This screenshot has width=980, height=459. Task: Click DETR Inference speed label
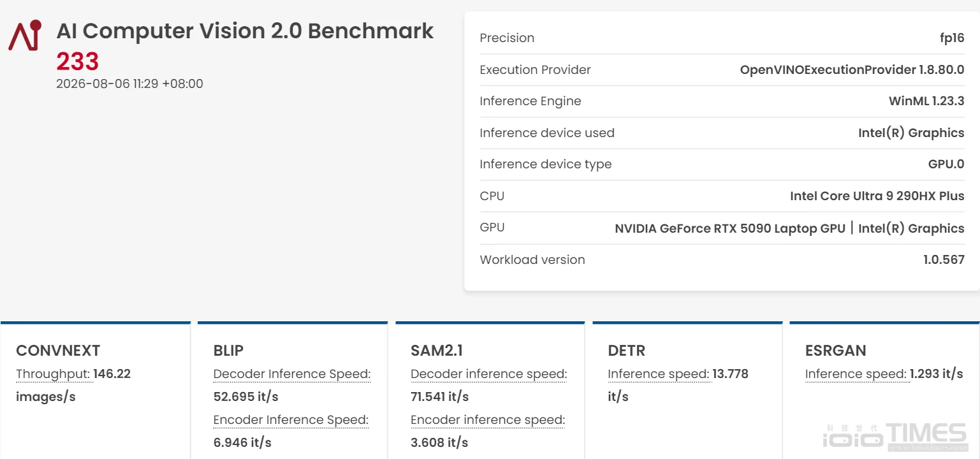click(x=659, y=374)
